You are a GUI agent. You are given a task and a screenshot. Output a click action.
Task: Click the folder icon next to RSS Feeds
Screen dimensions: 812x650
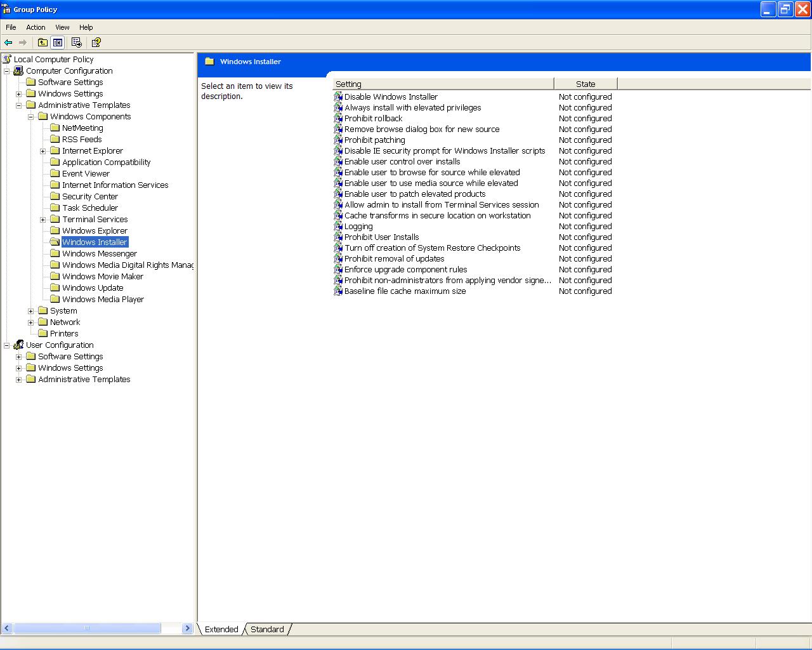coord(55,139)
